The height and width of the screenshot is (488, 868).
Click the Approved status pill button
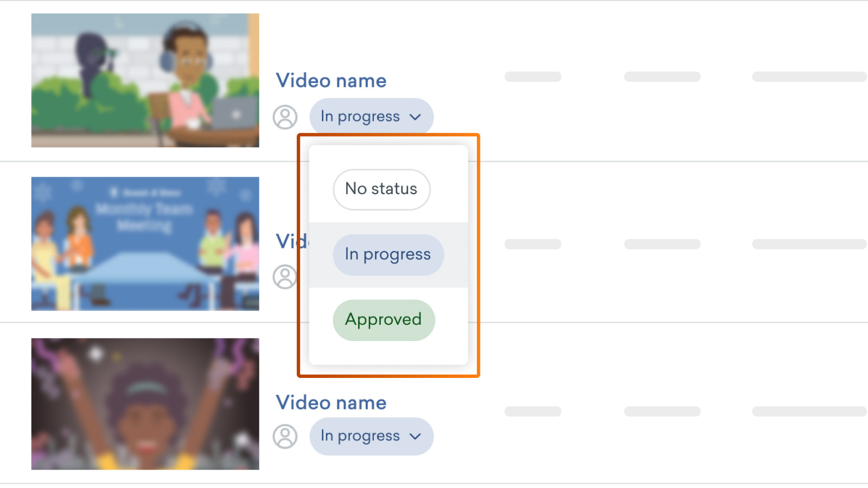click(x=384, y=320)
